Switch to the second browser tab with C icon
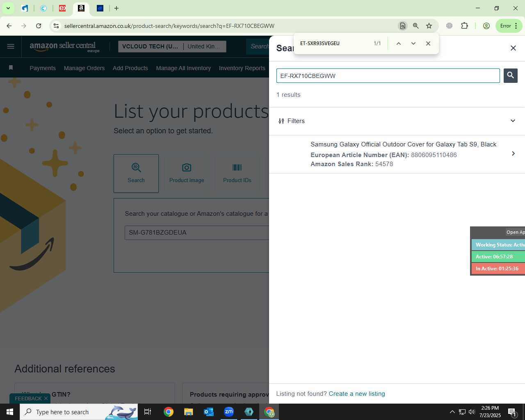This screenshot has height=420, width=525. coord(43,8)
